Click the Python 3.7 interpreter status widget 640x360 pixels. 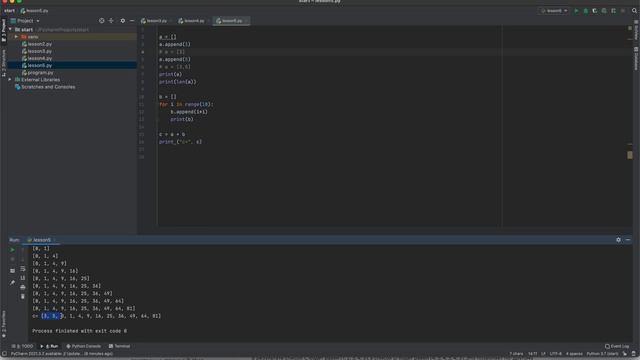[602, 354]
